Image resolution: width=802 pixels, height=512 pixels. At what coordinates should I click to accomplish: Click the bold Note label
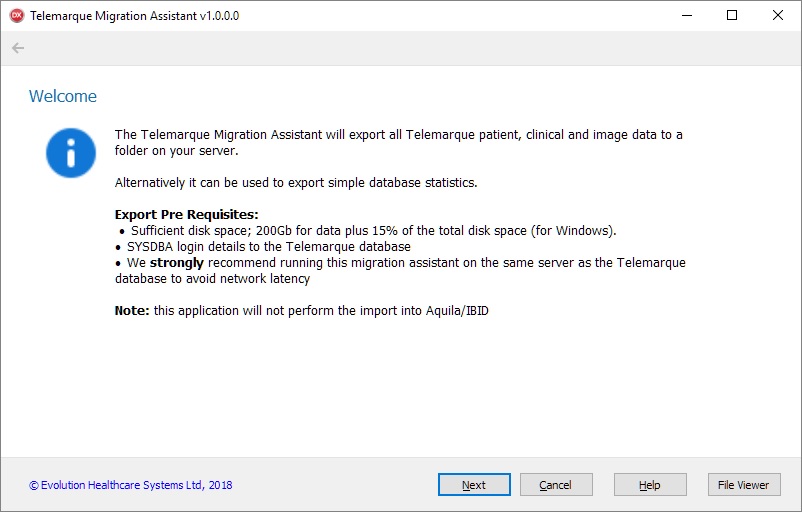coord(132,311)
